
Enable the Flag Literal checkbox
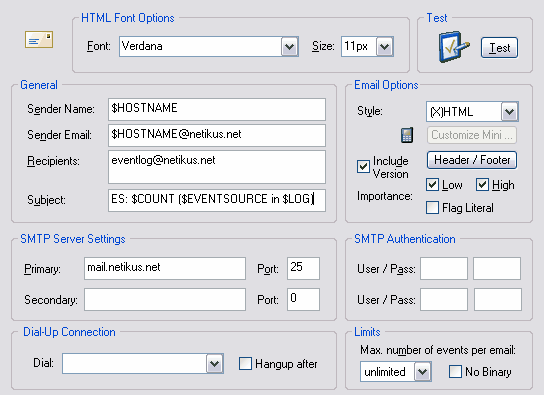pos(432,208)
